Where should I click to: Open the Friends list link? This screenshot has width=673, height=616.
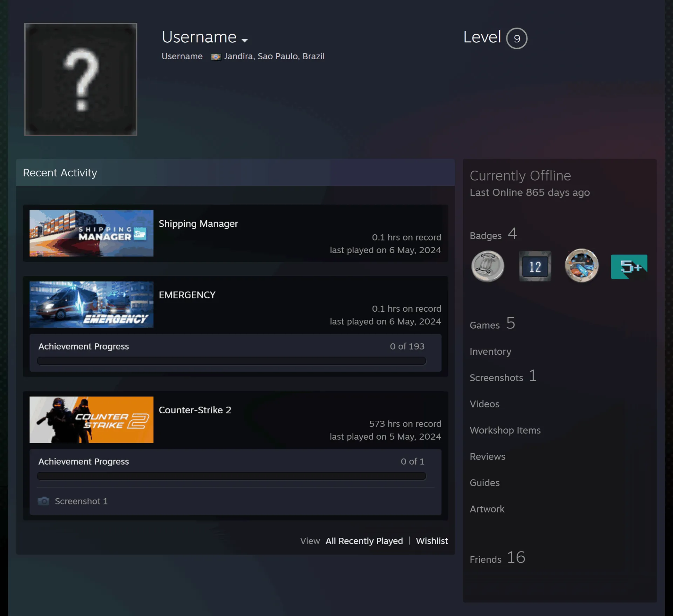[497, 558]
